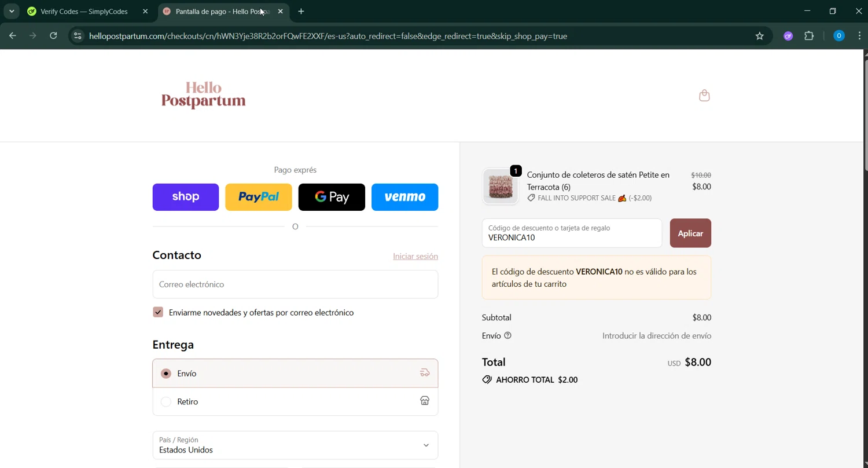Close the Pantalla de pago tab
The height and width of the screenshot is (468, 868).
[x=281, y=12]
